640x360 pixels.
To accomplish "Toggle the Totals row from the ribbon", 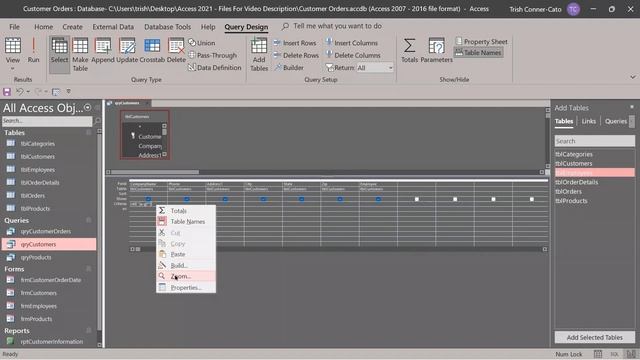I will pyautogui.click(x=409, y=51).
